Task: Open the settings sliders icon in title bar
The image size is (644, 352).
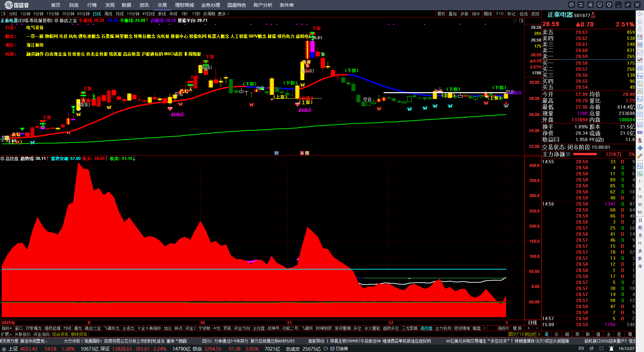Action: pos(581,5)
